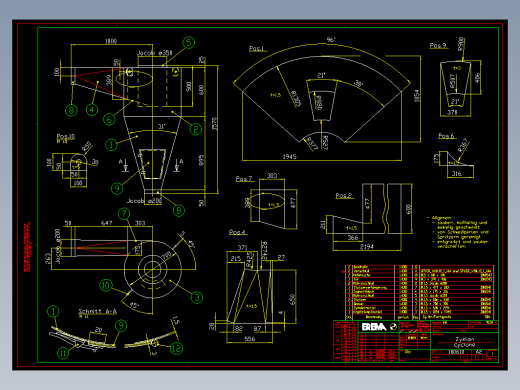Select green balloon number 4
This screenshot has width=520, height=390.
coord(92,109)
